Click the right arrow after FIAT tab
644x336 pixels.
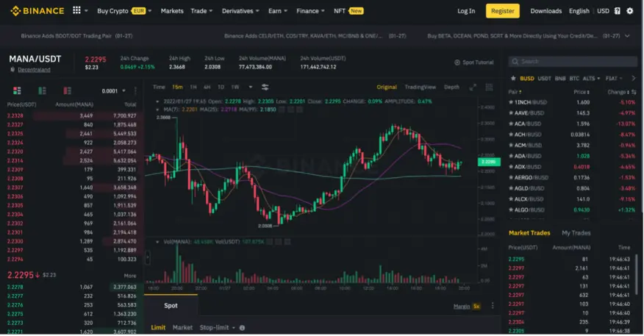tap(633, 79)
